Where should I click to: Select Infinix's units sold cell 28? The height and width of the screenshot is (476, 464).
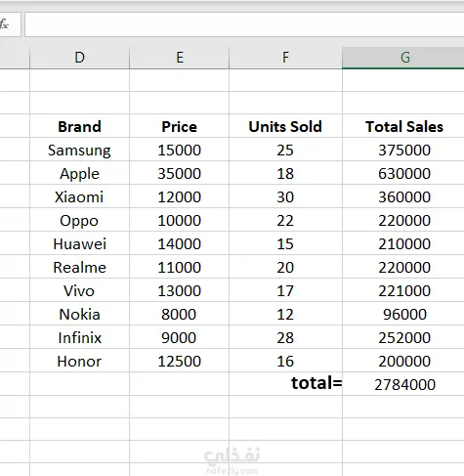click(285, 337)
